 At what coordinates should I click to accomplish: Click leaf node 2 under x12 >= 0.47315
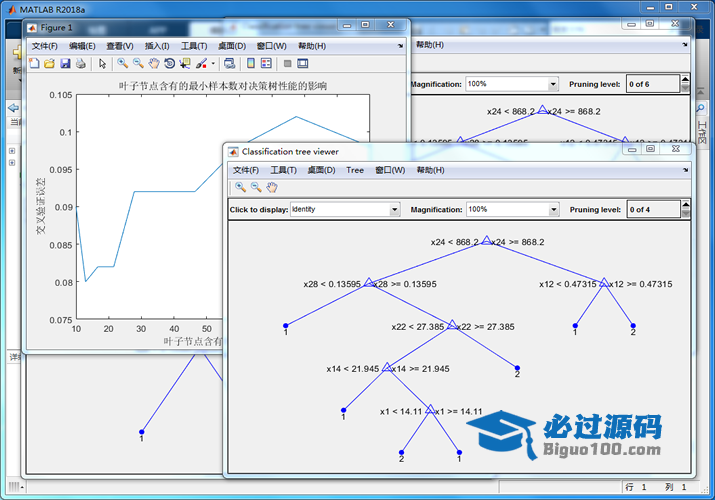pyautogui.click(x=633, y=326)
